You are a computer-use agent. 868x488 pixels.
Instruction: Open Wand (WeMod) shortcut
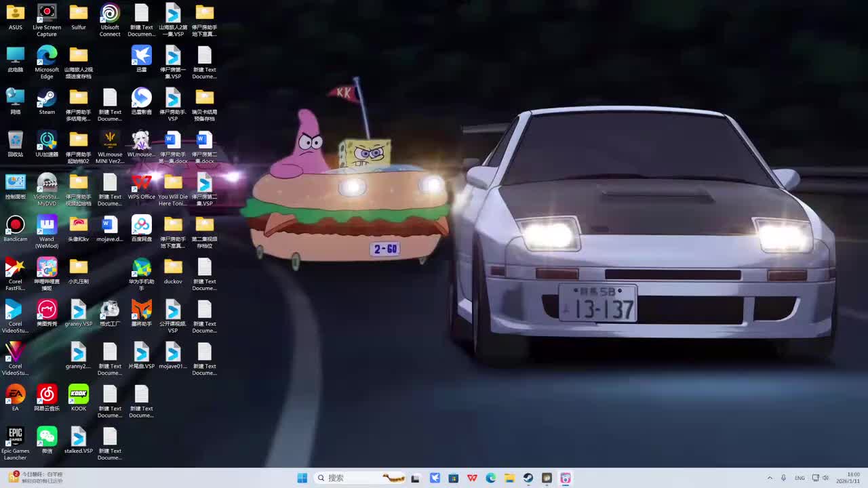pyautogui.click(x=47, y=232)
